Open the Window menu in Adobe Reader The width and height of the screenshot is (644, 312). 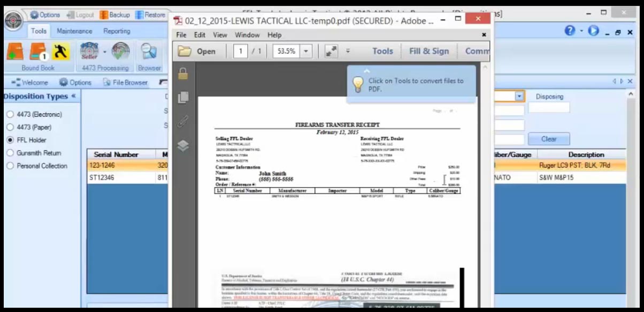tap(247, 35)
